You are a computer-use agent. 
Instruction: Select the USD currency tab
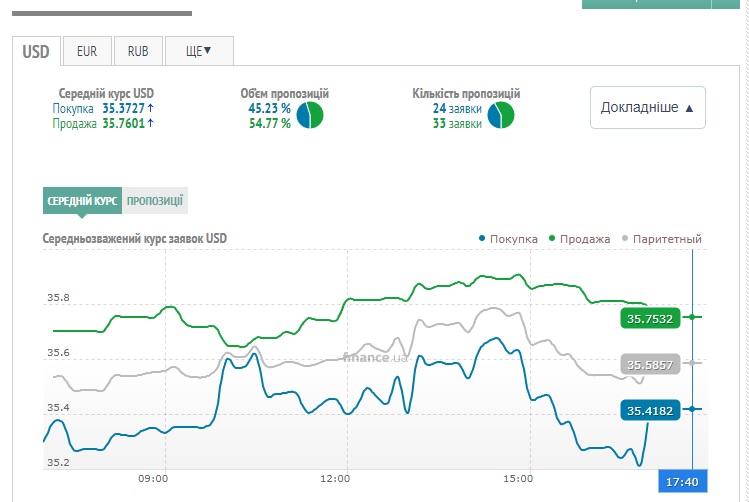tap(36, 50)
